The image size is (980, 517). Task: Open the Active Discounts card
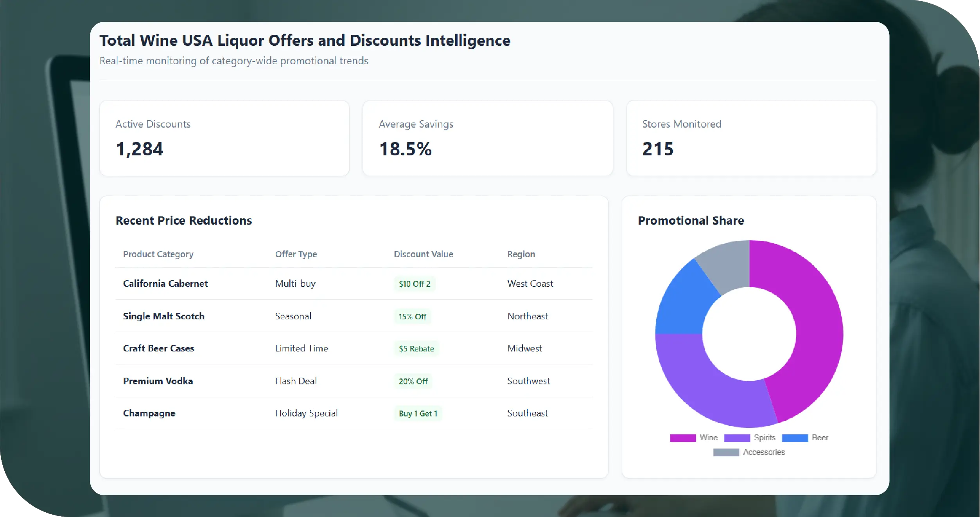224,138
